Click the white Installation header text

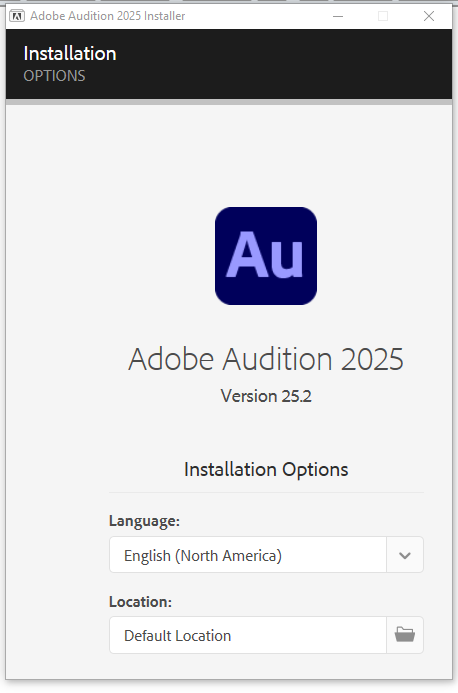(70, 54)
